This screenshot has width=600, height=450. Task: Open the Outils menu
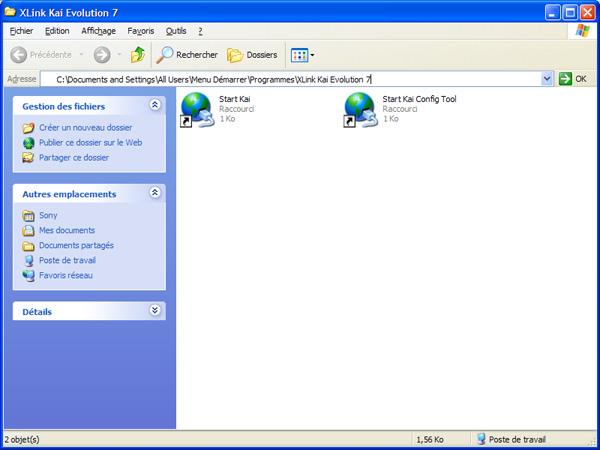(x=176, y=31)
